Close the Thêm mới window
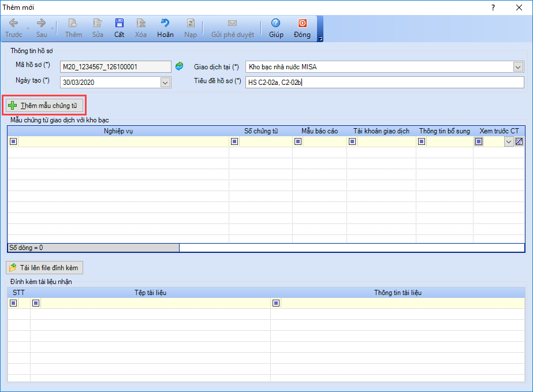The image size is (533, 392). [519, 8]
